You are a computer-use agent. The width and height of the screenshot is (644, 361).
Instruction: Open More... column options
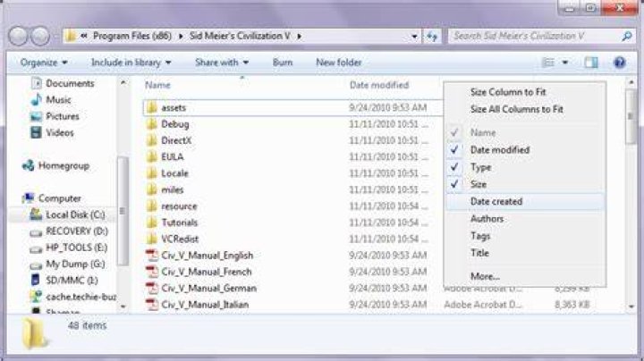tap(525, 276)
